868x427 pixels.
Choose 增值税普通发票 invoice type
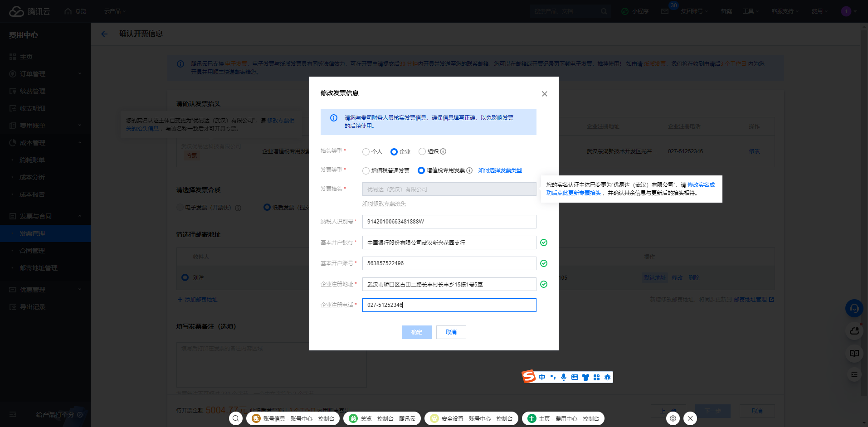(366, 171)
